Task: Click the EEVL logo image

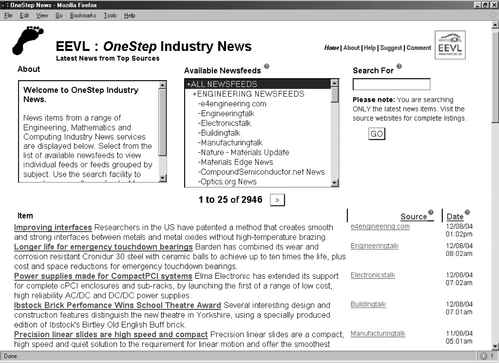Action: [x=450, y=45]
